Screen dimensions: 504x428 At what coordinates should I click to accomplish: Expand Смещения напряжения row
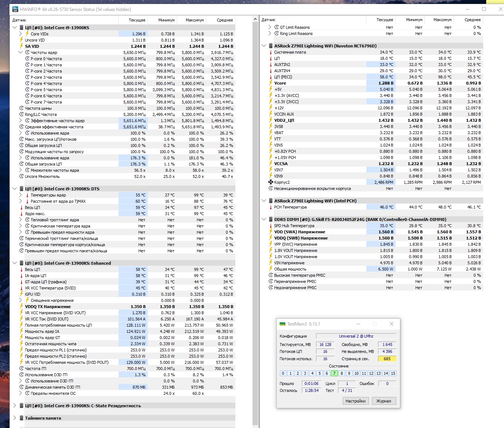21,300
